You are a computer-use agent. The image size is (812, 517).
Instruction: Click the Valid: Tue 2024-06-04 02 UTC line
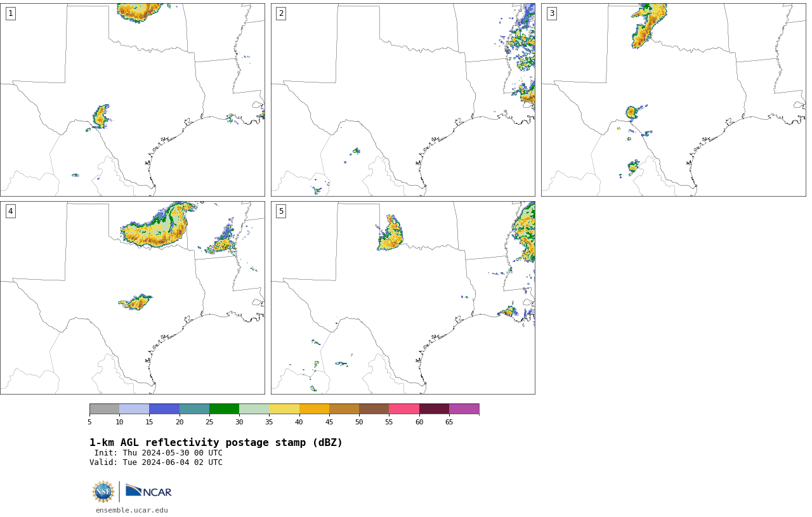click(x=156, y=462)
